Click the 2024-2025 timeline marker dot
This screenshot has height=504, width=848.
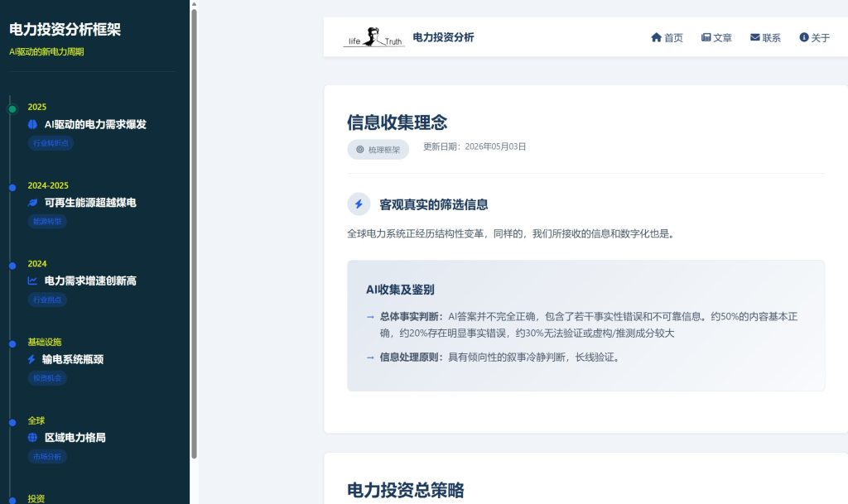click(12, 187)
